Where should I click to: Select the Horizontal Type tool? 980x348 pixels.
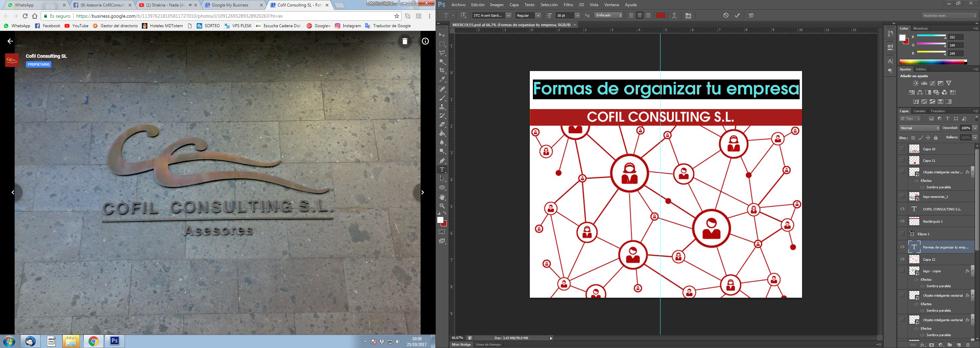(442, 170)
